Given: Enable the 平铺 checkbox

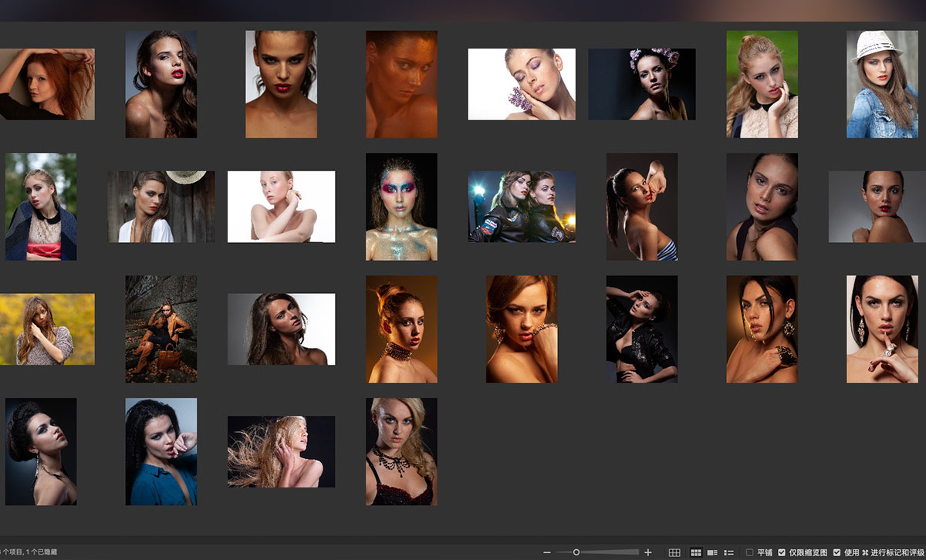Looking at the screenshot, I should 750,552.
